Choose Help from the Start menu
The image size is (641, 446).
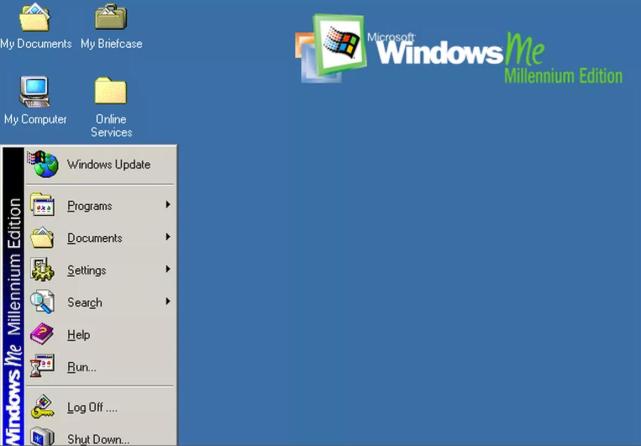click(101, 334)
